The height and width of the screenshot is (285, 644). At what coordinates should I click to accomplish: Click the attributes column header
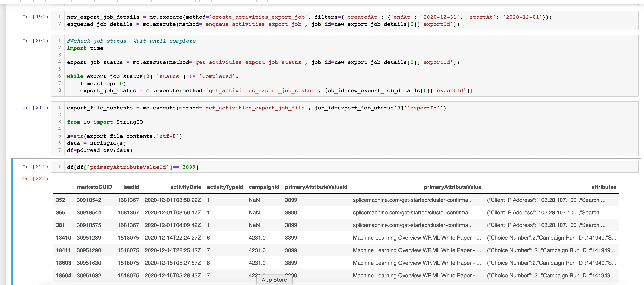(x=604, y=187)
